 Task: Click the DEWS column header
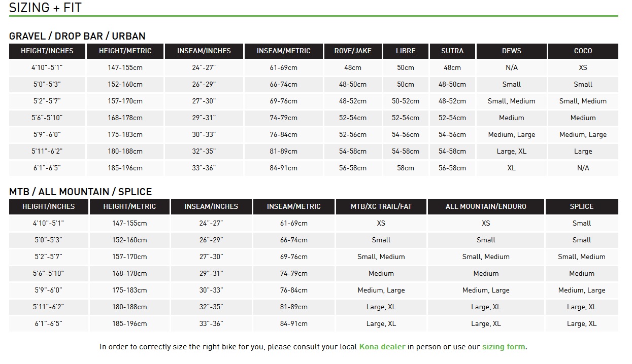pyautogui.click(x=511, y=51)
